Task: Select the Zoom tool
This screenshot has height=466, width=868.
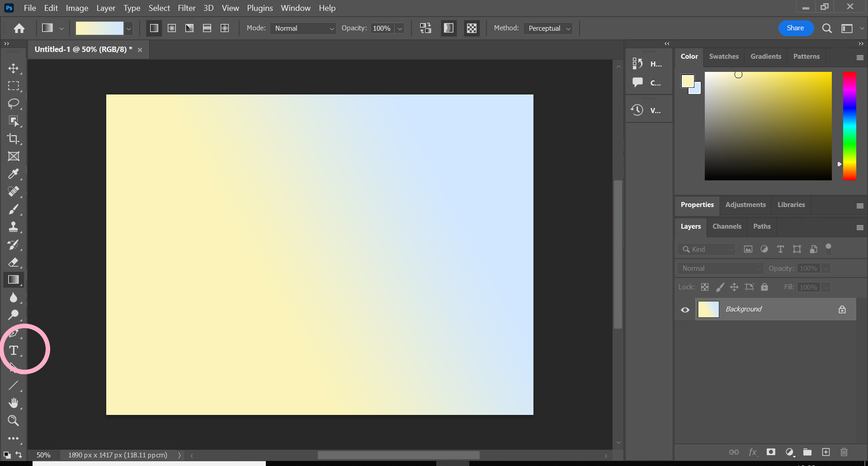Action: point(14,421)
